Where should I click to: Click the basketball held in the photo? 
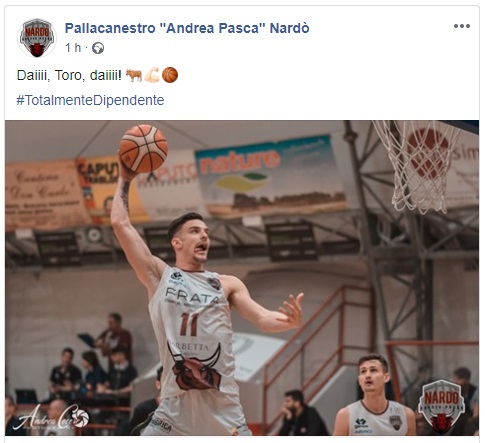click(143, 148)
